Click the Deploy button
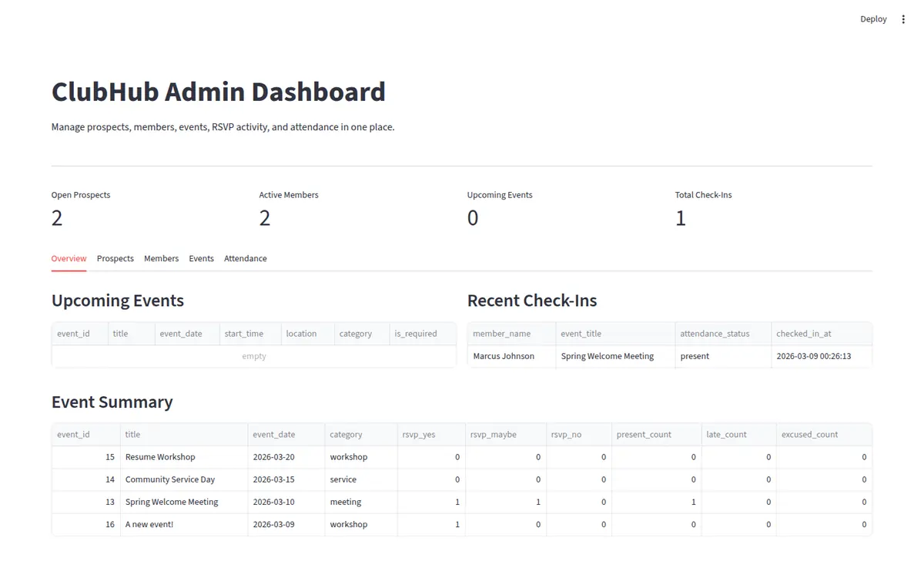 [873, 19]
